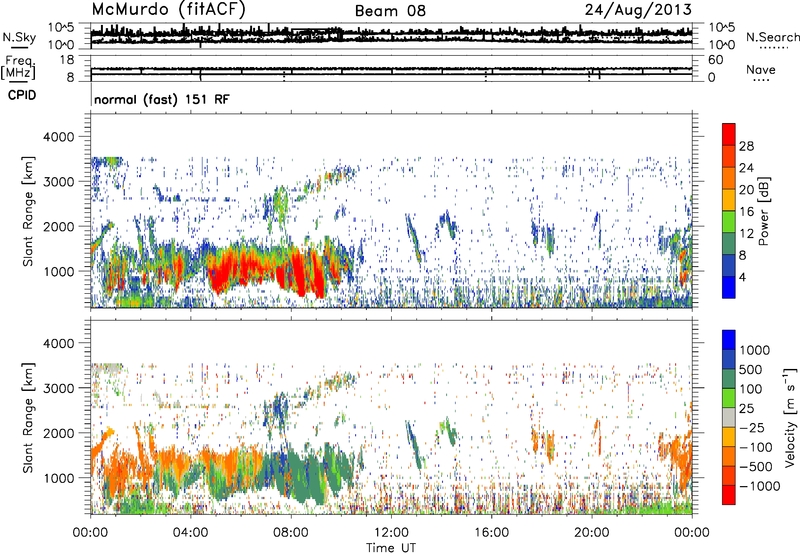The height and width of the screenshot is (554, 800).
Task: Click the 25 label on Velocity colorbar
Action: tap(747, 408)
